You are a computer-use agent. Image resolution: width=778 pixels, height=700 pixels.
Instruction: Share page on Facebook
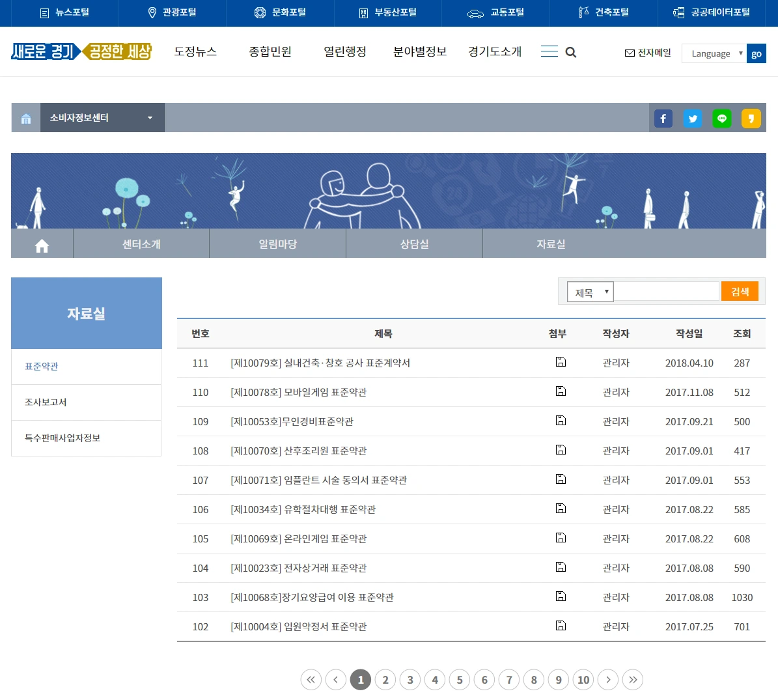click(x=663, y=119)
